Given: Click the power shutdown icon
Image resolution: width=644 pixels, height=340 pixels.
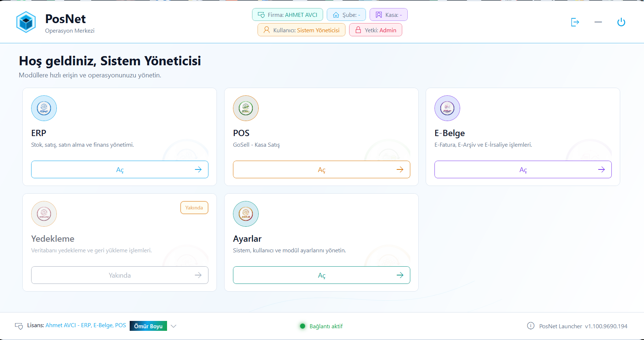Looking at the screenshot, I should point(621,22).
